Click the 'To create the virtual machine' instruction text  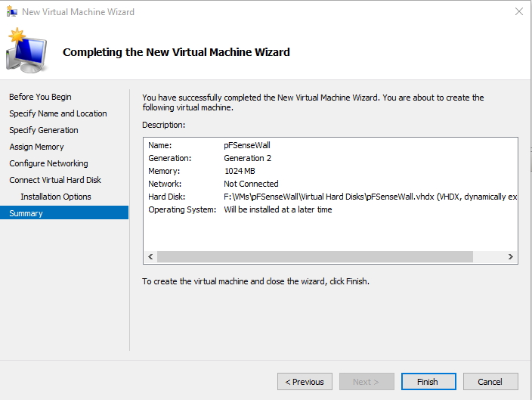[x=256, y=281]
